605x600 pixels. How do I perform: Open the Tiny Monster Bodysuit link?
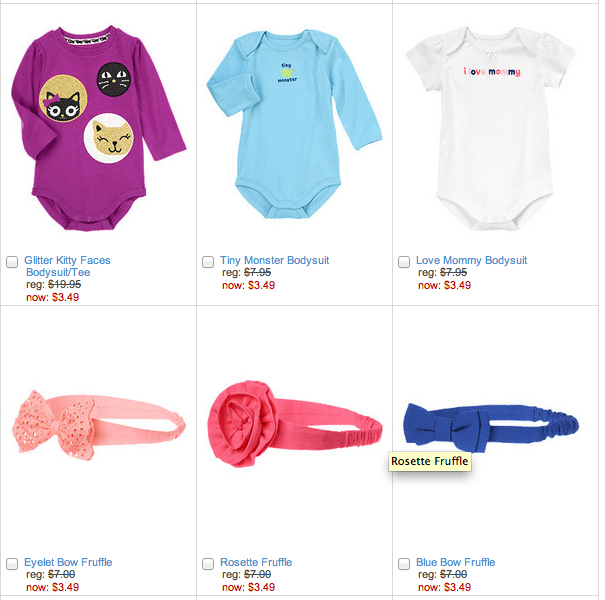point(274,260)
